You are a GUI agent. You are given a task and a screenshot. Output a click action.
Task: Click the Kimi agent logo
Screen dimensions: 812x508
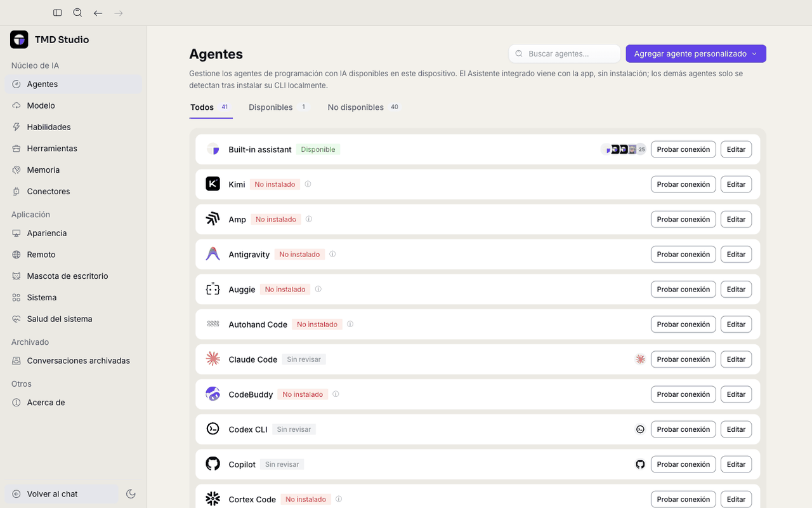[x=213, y=184]
